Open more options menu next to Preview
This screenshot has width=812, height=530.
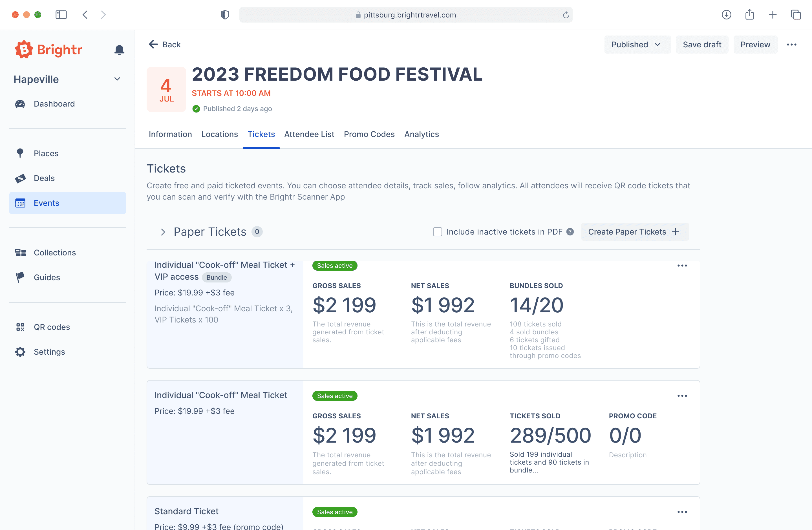pyautogui.click(x=791, y=45)
